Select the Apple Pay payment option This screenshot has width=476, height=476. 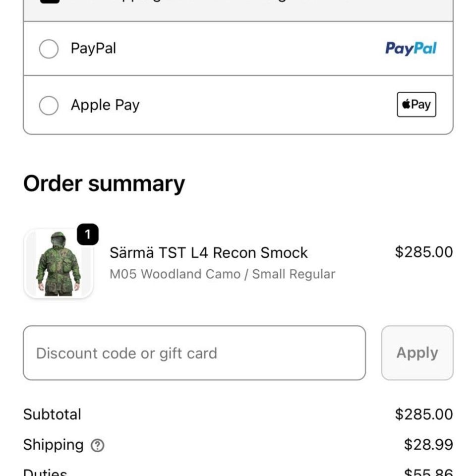click(x=48, y=105)
